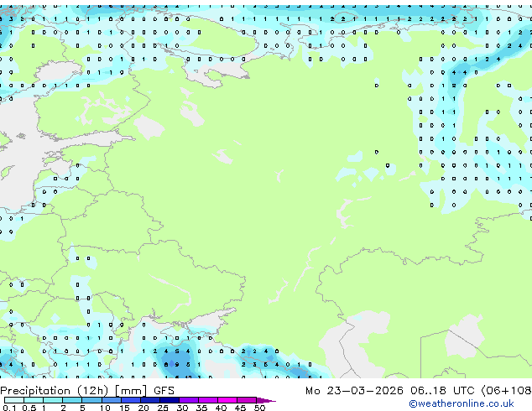
Task: Click legend value '25'
Action: coord(163,408)
